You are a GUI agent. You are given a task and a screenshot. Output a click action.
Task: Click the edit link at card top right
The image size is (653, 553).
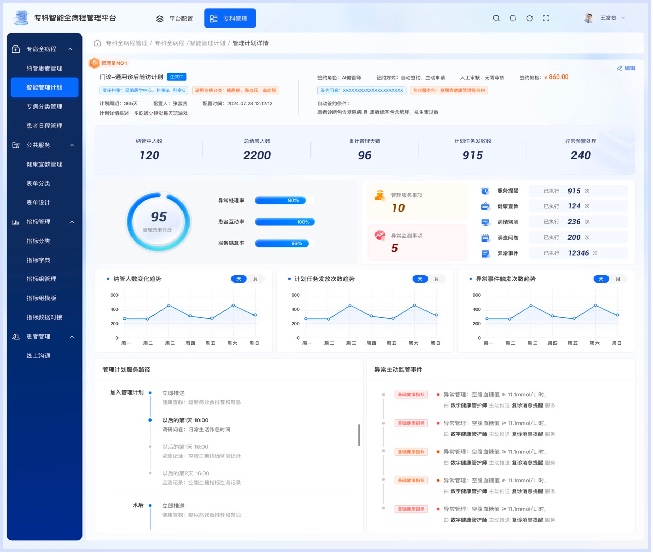(x=626, y=68)
